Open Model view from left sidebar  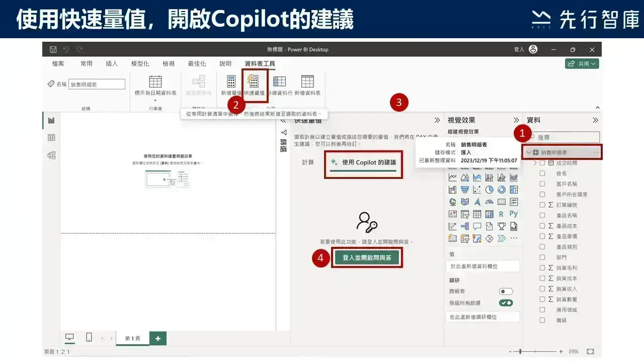point(51,155)
